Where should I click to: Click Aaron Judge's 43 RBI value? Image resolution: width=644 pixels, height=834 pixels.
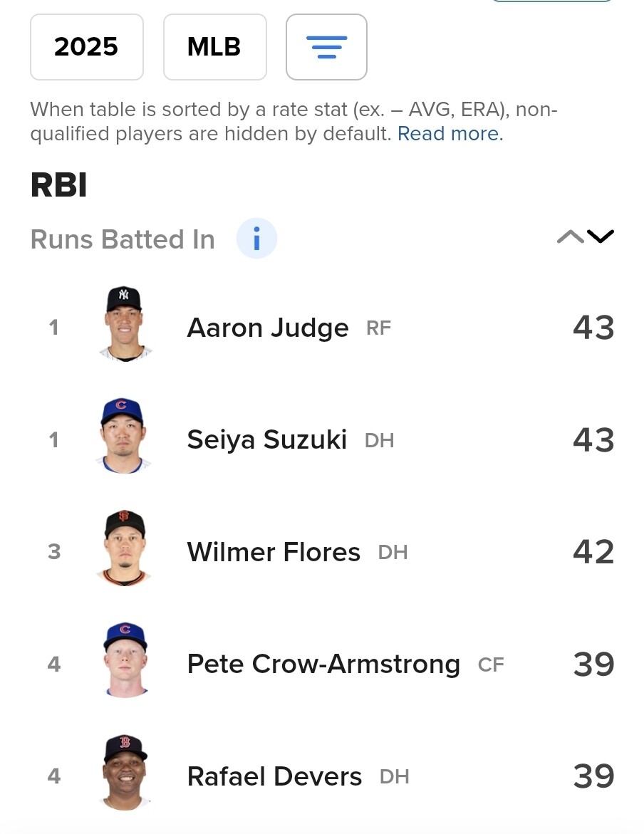(x=594, y=328)
